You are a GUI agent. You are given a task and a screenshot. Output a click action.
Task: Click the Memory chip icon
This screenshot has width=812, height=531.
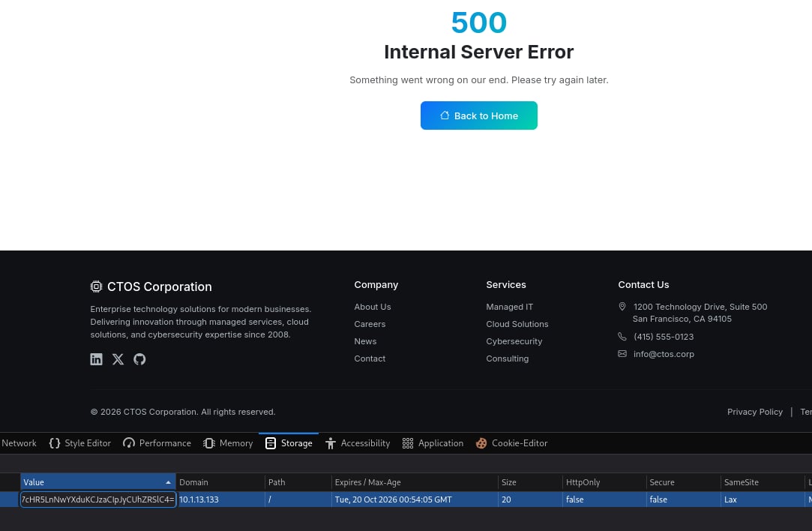pos(209,443)
